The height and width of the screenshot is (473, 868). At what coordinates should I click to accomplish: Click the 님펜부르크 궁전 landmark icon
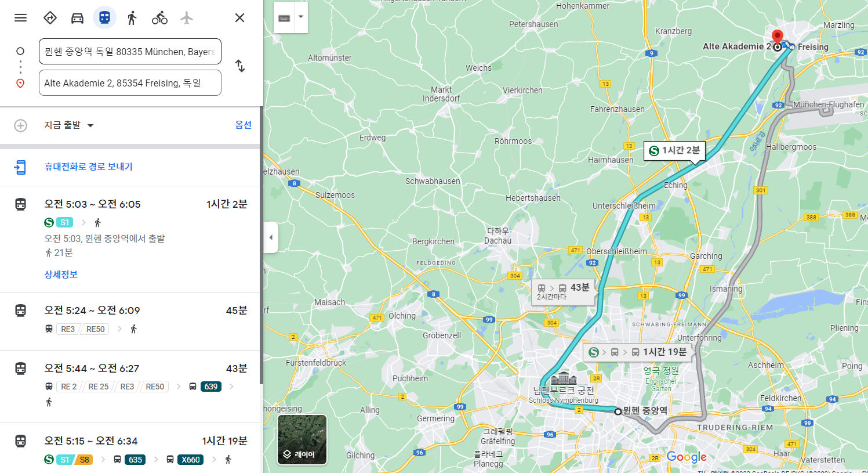click(564, 378)
